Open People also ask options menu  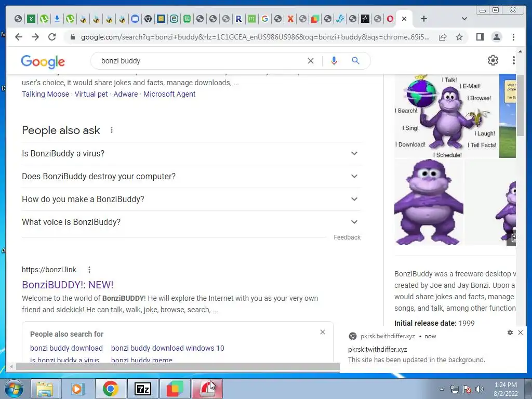tap(112, 130)
